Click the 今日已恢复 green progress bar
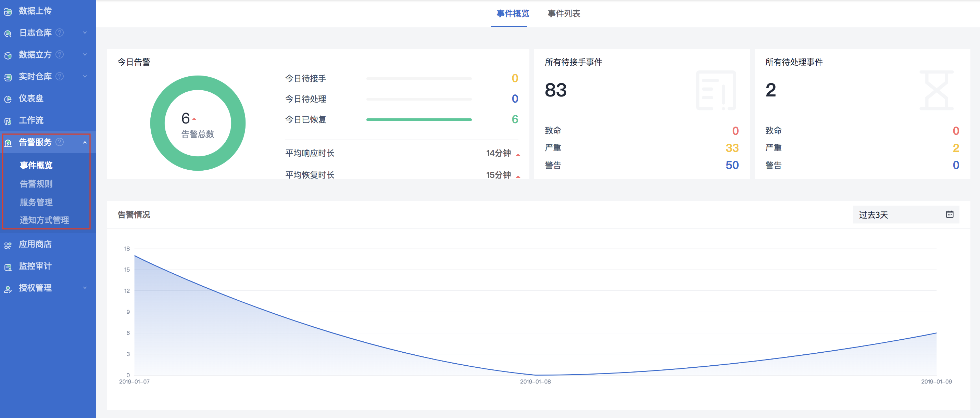The width and height of the screenshot is (980, 418). click(419, 119)
